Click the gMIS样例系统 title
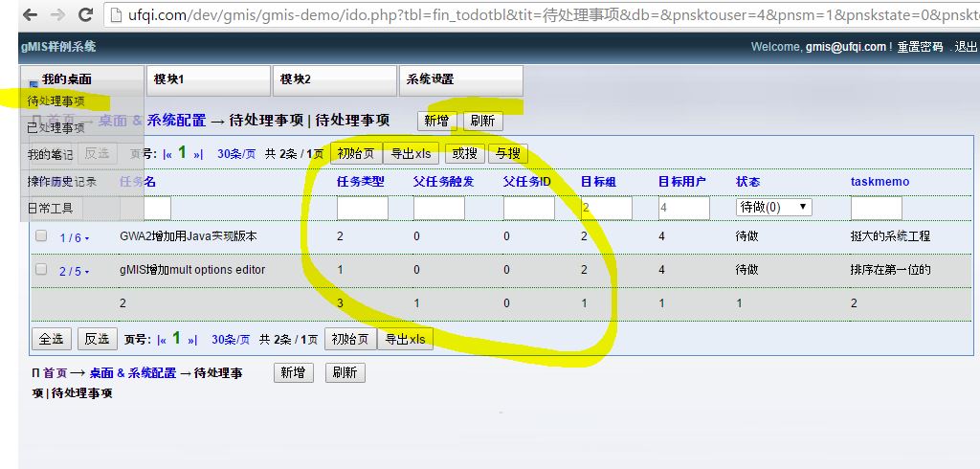980x469 pixels. point(58,47)
